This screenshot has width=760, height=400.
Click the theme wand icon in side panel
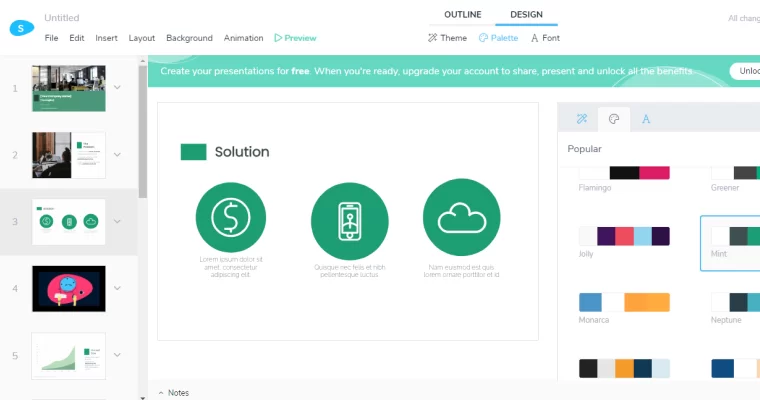(x=582, y=119)
